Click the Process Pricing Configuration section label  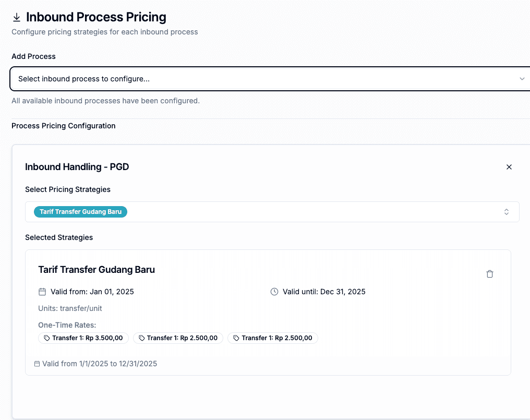[64, 126]
